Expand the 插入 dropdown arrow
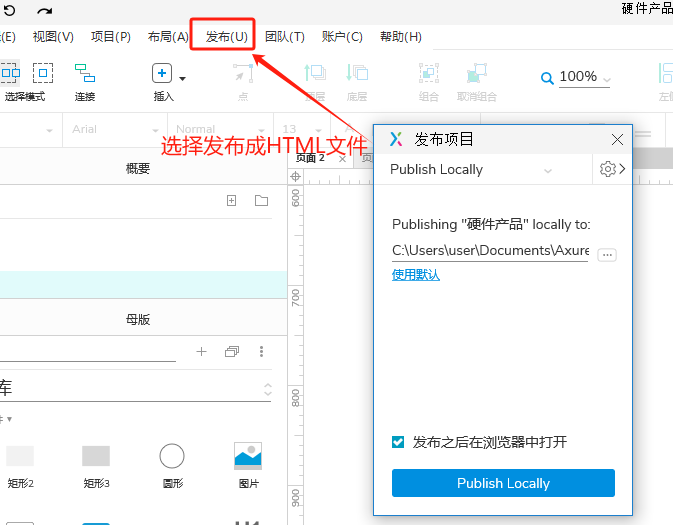 pyautogui.click(x=182, y=79)
